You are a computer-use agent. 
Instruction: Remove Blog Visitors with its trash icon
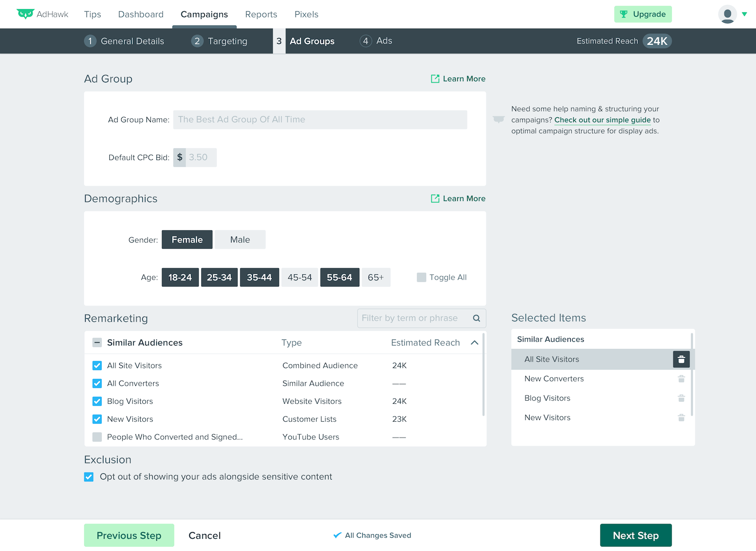(681, 398)
